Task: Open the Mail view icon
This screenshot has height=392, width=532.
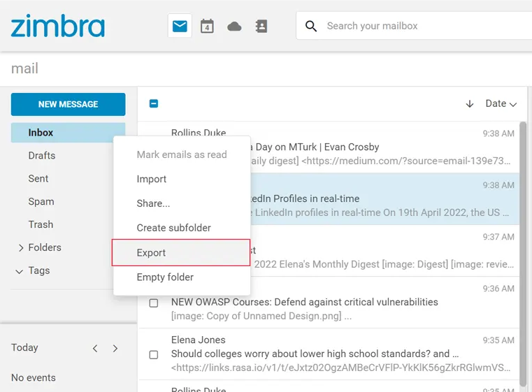Action: coord(180,26)
